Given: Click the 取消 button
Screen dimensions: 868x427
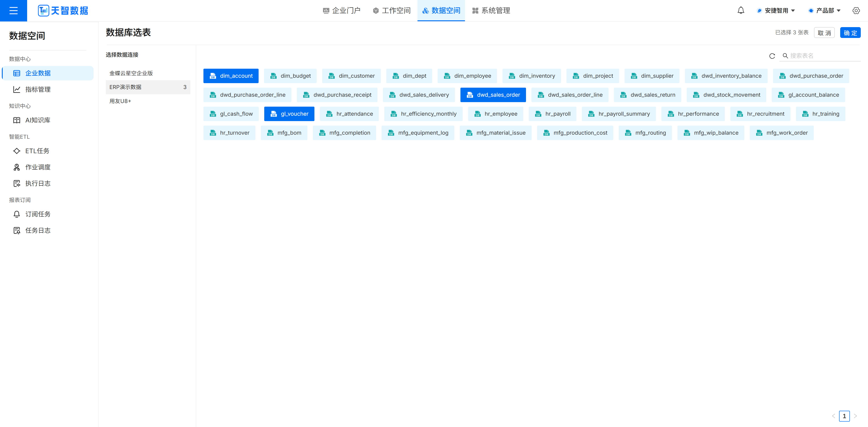Looking at the screenshot, I should point(824,33).
